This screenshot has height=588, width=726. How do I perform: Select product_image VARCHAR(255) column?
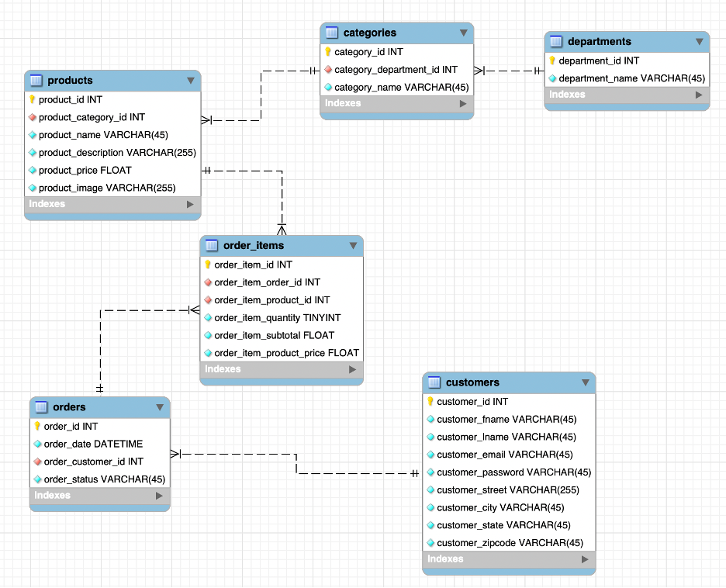click(112, 188)
